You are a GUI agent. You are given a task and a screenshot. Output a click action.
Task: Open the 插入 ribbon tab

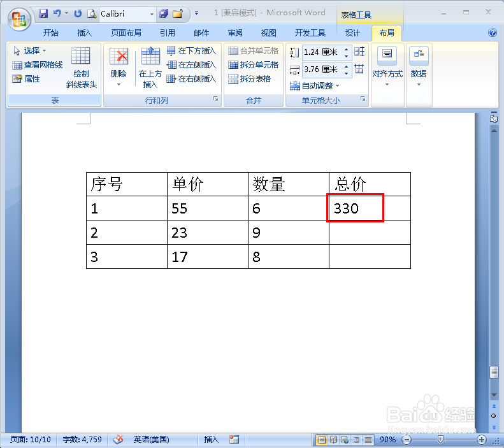(x=85, y=33)
